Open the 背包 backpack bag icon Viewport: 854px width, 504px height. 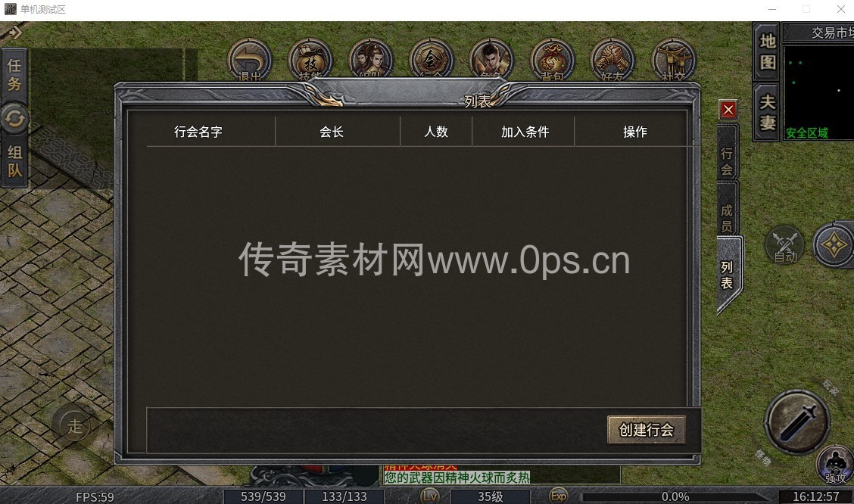click(552, 60)
